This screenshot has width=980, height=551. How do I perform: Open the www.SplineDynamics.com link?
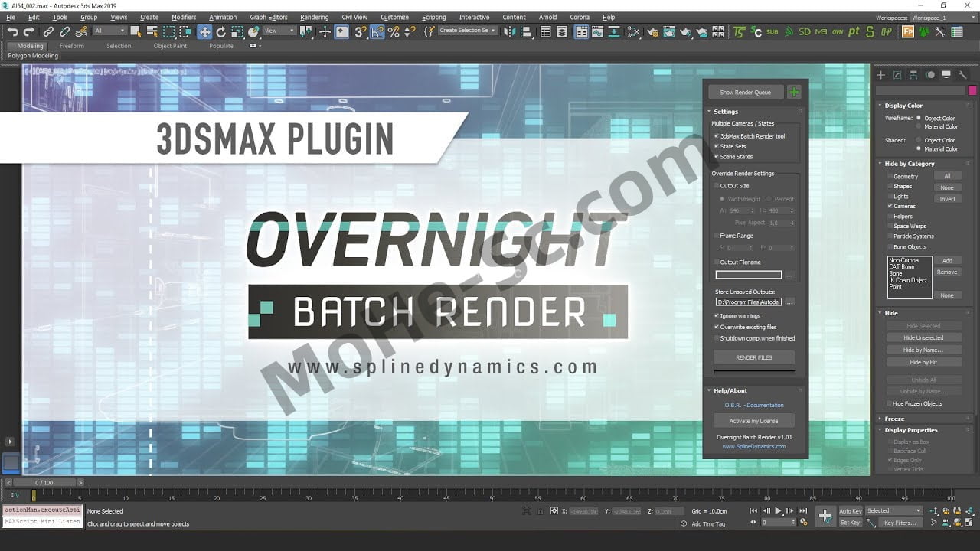[x=754, y=446]
